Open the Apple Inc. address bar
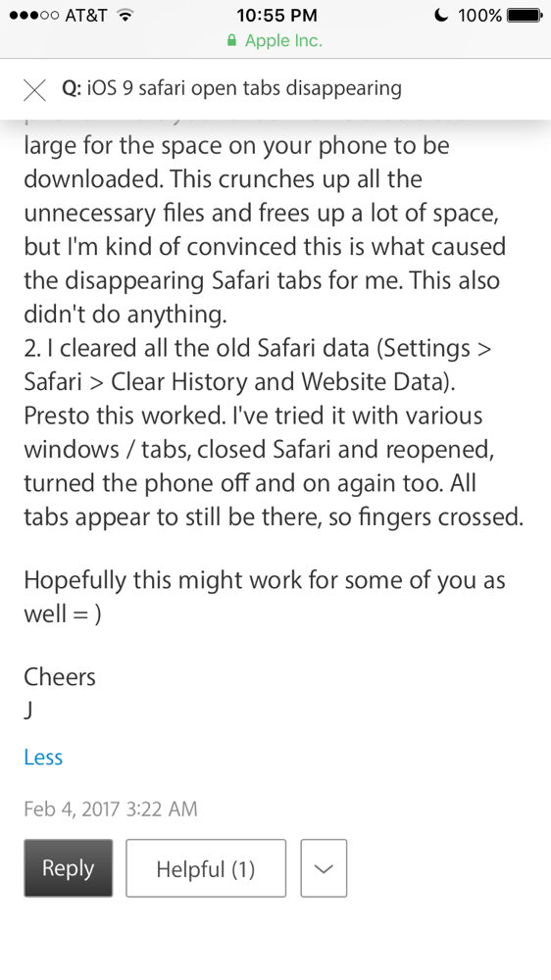This screenshot has height=980, width=551. tap(275, 40)
